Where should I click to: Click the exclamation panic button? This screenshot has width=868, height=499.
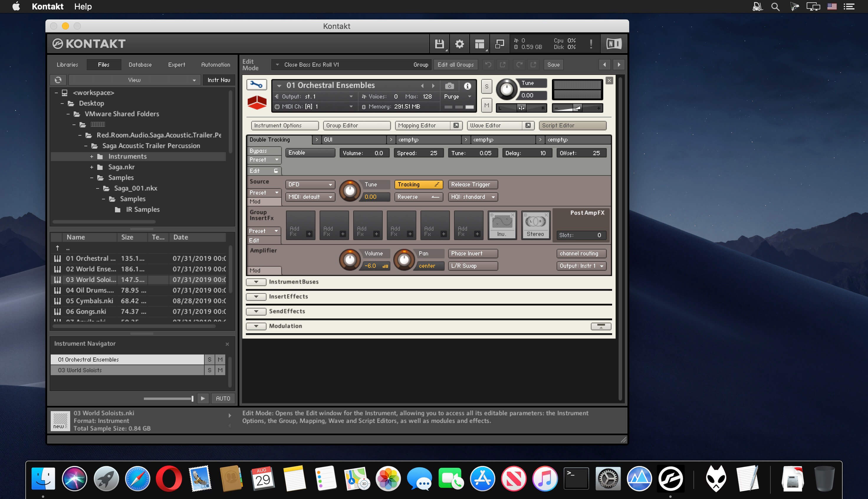(x=591, y=44)
